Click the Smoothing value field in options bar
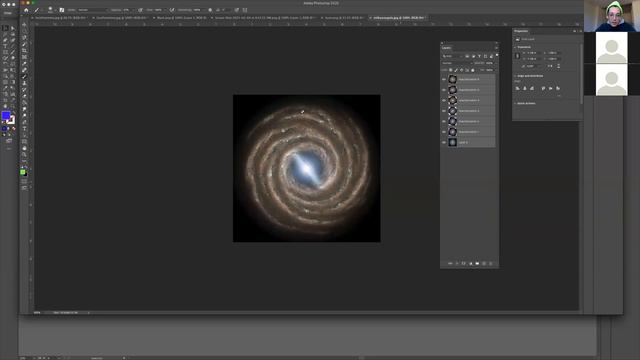 pos(197,10)
